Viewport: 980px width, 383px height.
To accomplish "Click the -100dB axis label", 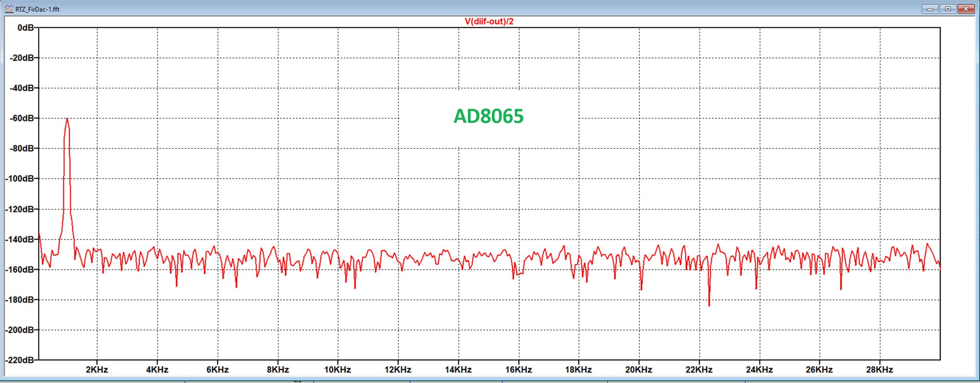I will point(20,179).
